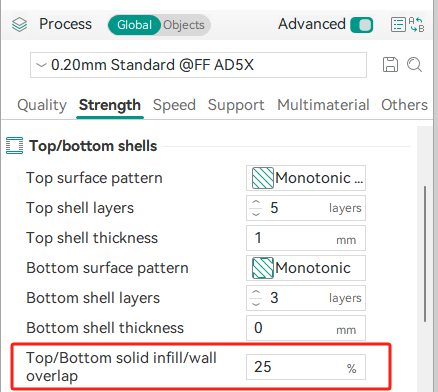The height and width of the screenshot is (392, 438).
Task: Open the 0.20mm Standard preset dropdown
Action: [x=198, y=65]
